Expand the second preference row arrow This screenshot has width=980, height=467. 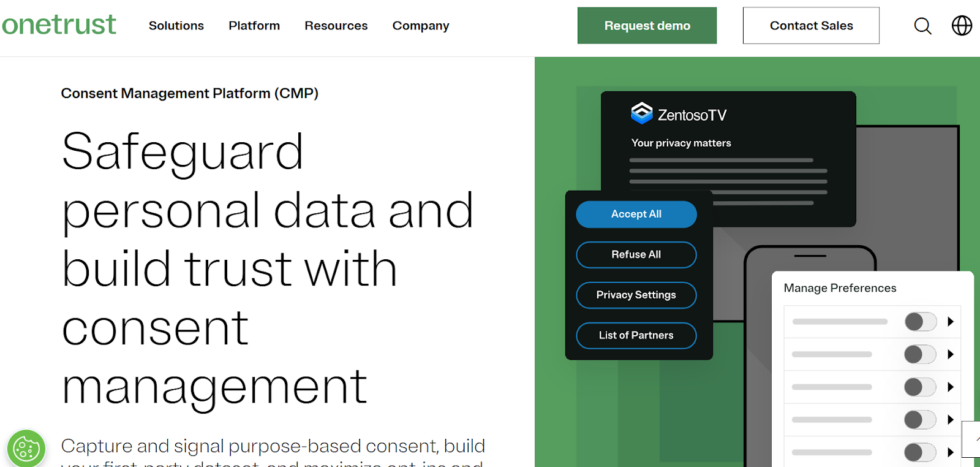tap(951, 354)
